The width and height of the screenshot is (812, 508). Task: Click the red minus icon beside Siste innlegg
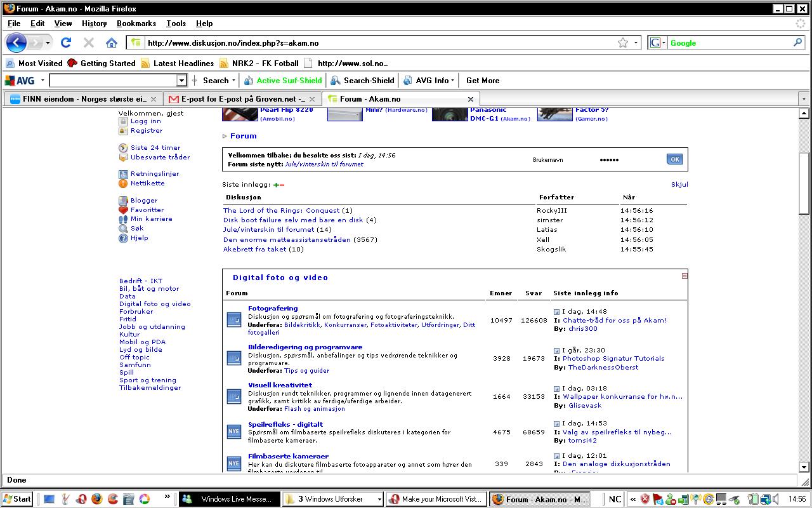point(282,185)
